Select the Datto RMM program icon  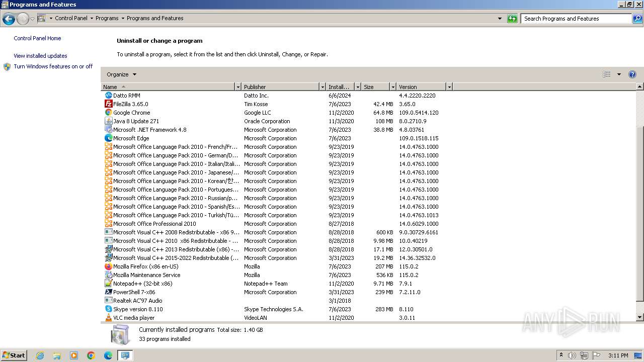[x=108, y=96]
